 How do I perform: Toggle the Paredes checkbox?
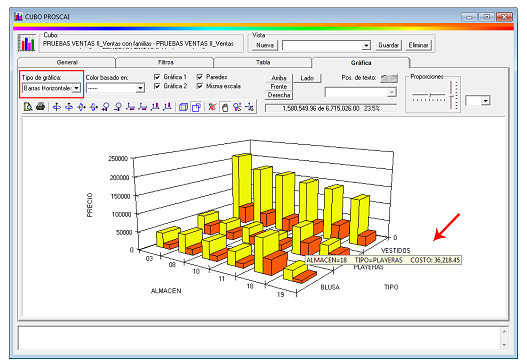[200, 77]
